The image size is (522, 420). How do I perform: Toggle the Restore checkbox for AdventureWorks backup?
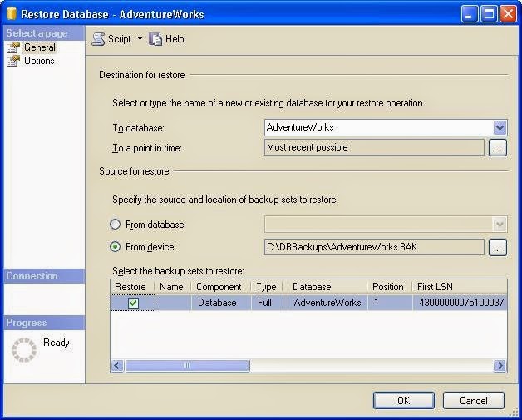[x=134, y=303]
